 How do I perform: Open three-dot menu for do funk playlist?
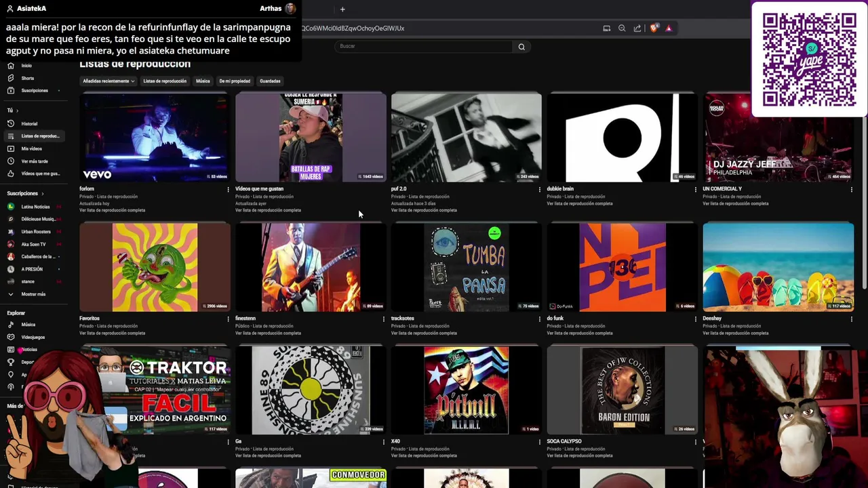[696, 319]
